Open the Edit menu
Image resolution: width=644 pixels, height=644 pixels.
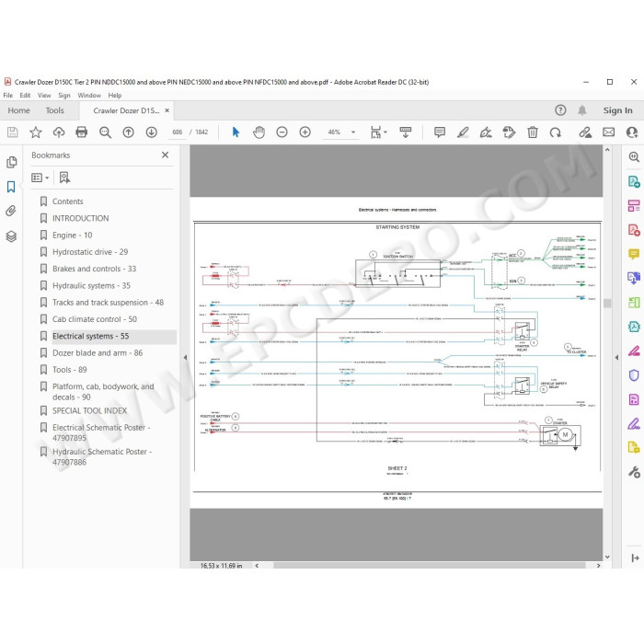coord(25,96)
